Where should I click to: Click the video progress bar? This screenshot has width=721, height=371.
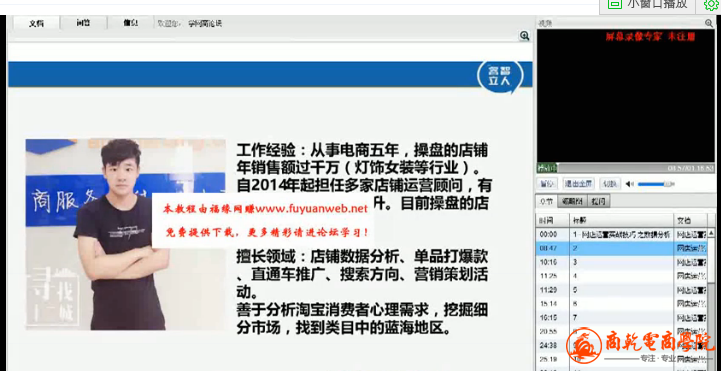(626, 168)
